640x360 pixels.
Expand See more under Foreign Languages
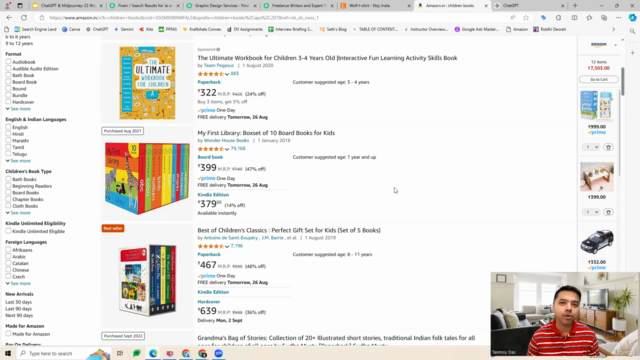coord(18,283)
